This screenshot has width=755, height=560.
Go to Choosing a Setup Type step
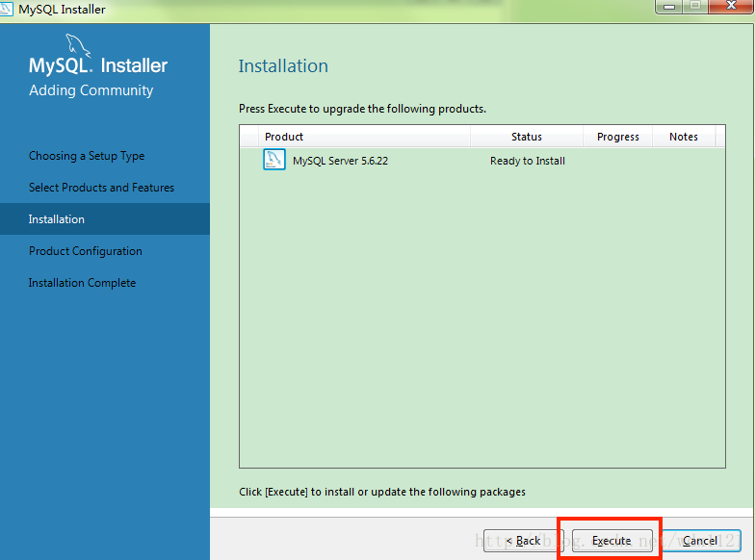click(x=87, y=156)
